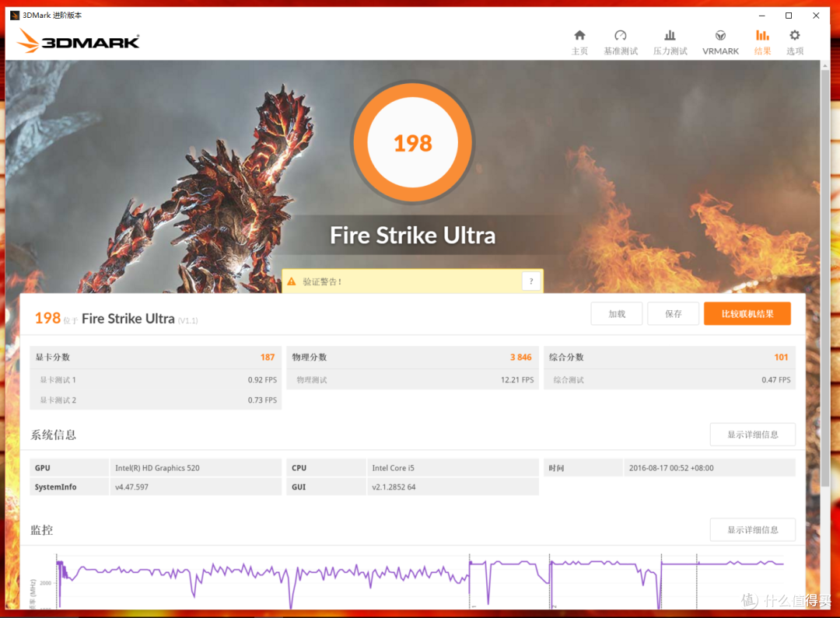Image resolution: width=840 pixels, height=618 pixels.
Task: Click the 监控 section heading
Action: pos(42,529)
